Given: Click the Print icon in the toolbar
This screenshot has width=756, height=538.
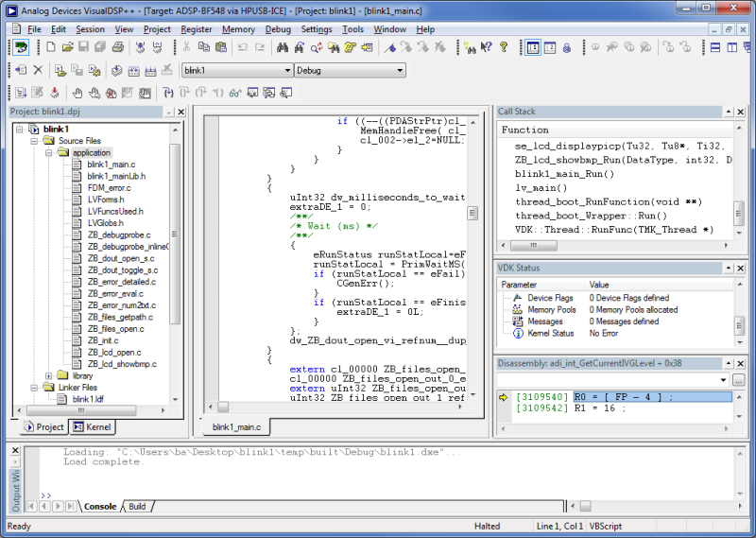Looking at the screenshot, I should (117, 47).
